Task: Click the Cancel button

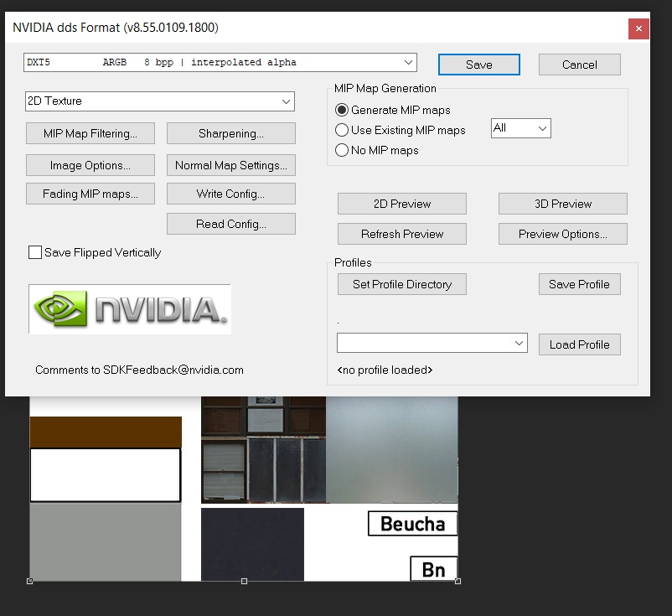Action: pyautogui.click(x=580, y=65)
